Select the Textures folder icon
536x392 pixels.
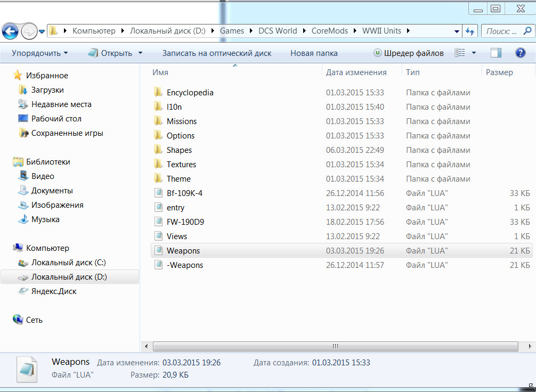pyautogui.click(x=158, y=164)
